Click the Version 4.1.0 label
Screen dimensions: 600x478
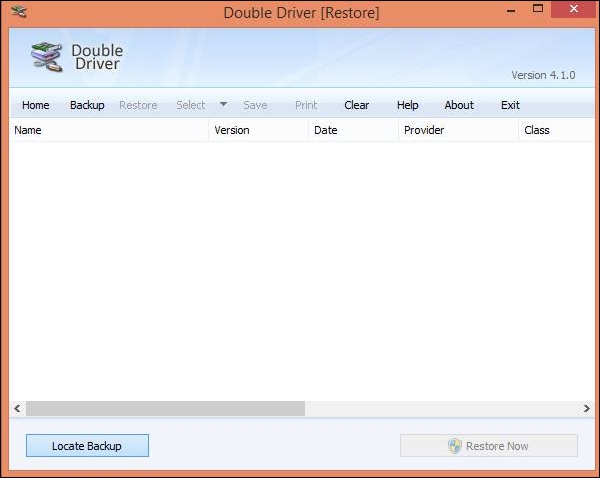(543, 75)
